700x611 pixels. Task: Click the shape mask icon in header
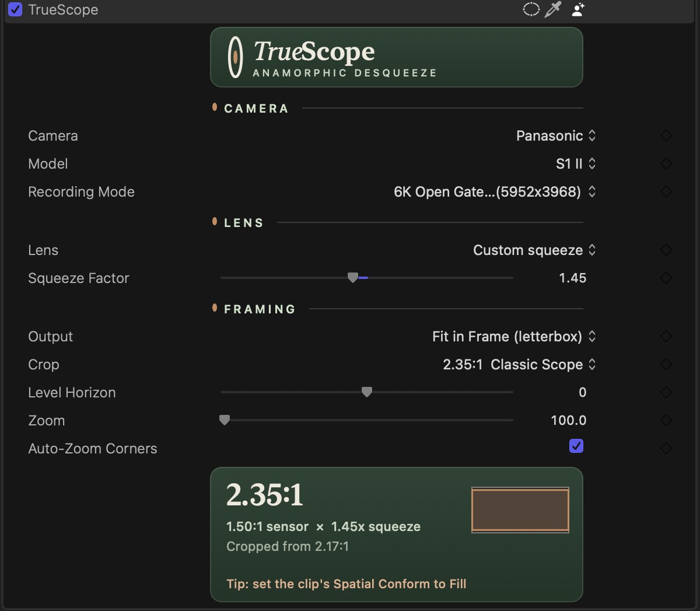(x=531, y=9)
